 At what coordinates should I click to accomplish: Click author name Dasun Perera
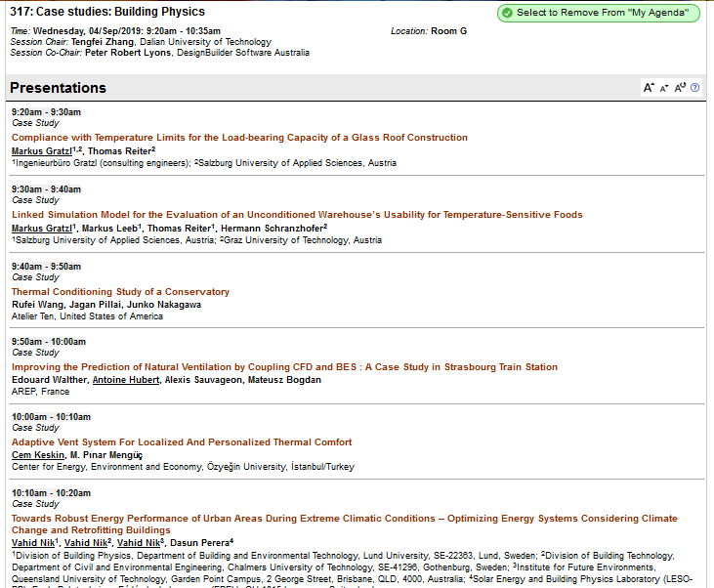(x=200, y=543)
